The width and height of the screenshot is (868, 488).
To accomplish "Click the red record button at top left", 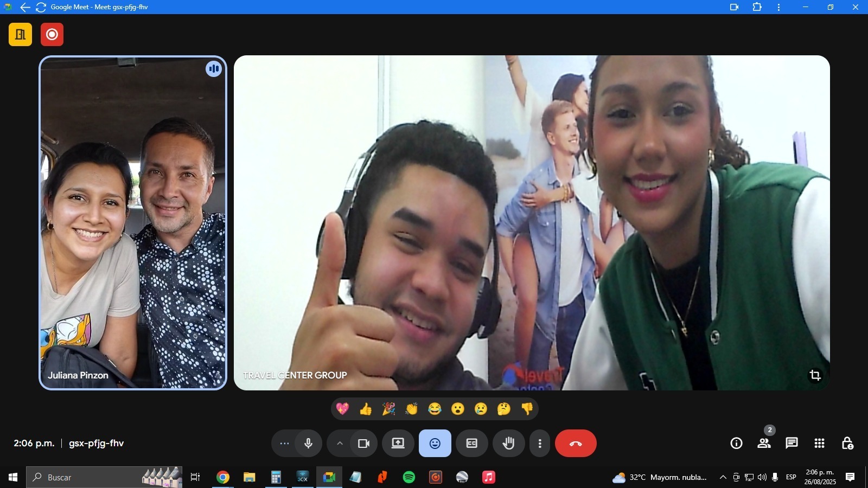I will (x=52, y=35).
